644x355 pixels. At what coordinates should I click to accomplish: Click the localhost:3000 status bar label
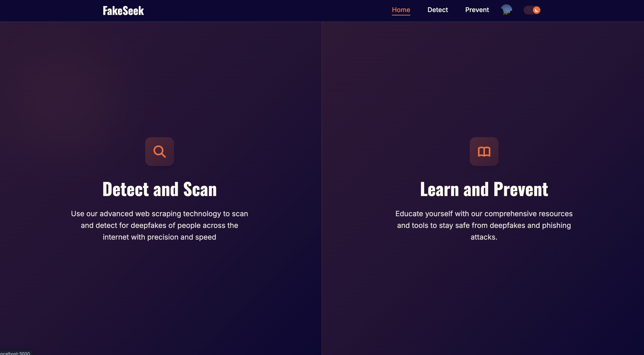pos(15,353)
